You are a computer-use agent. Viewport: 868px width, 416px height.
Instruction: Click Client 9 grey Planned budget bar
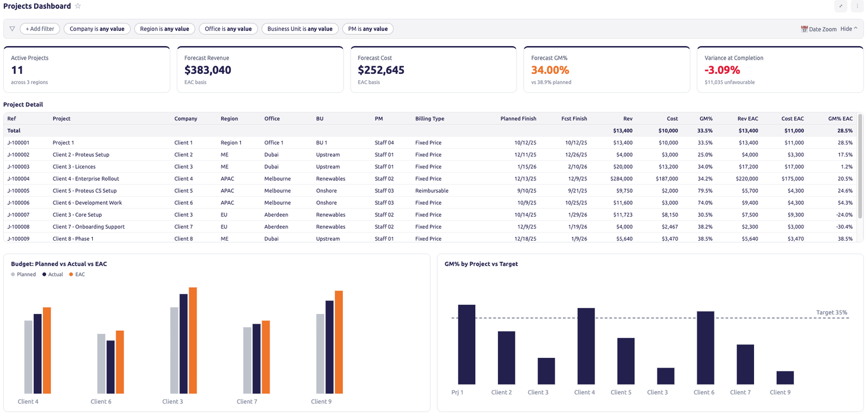320,354
